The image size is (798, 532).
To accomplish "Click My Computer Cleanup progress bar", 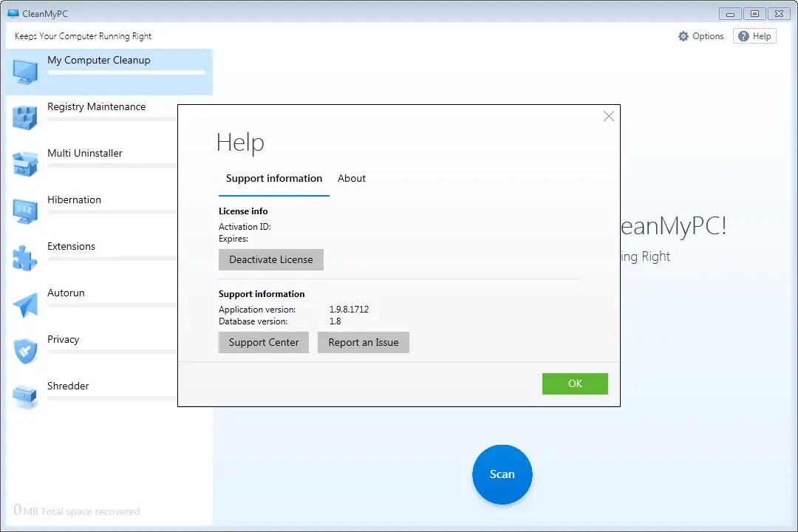I will coord(126,73).
